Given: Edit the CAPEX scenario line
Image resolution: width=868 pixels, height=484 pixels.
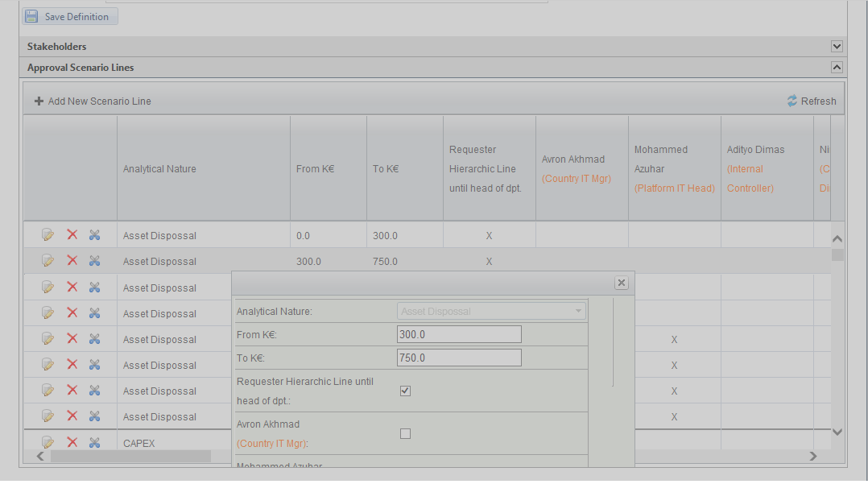Looking at the screenshot, I should (x=48, y=442).
